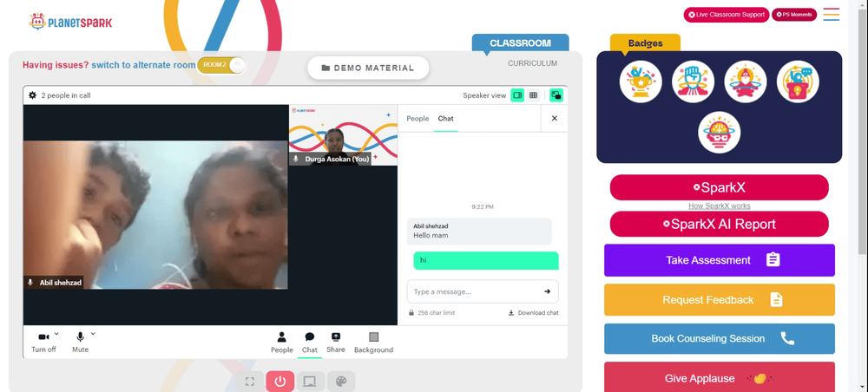The height and width of the screenshot is (392, 868).
Task: Send the chat message arrow
Action: point(547,291)
